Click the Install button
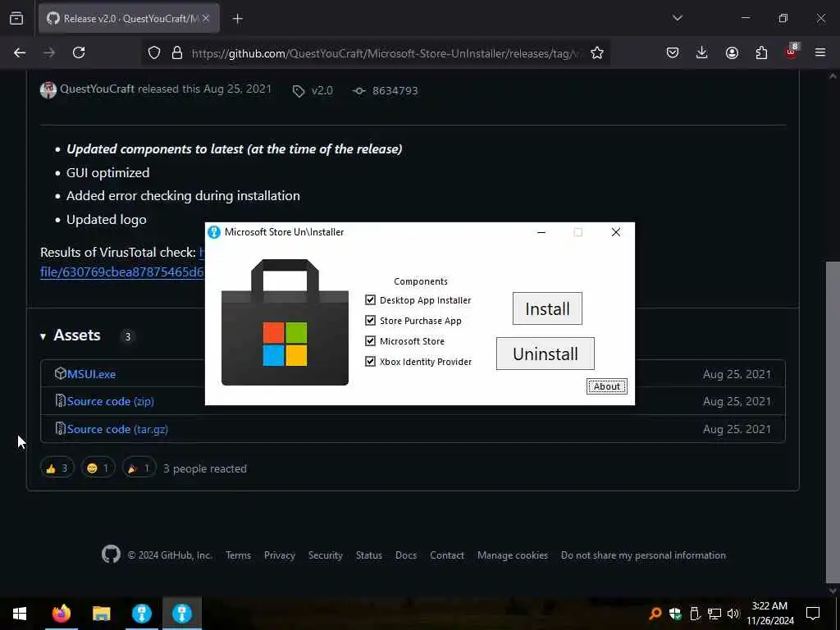840x630 pixels. [x=547, y=308]
